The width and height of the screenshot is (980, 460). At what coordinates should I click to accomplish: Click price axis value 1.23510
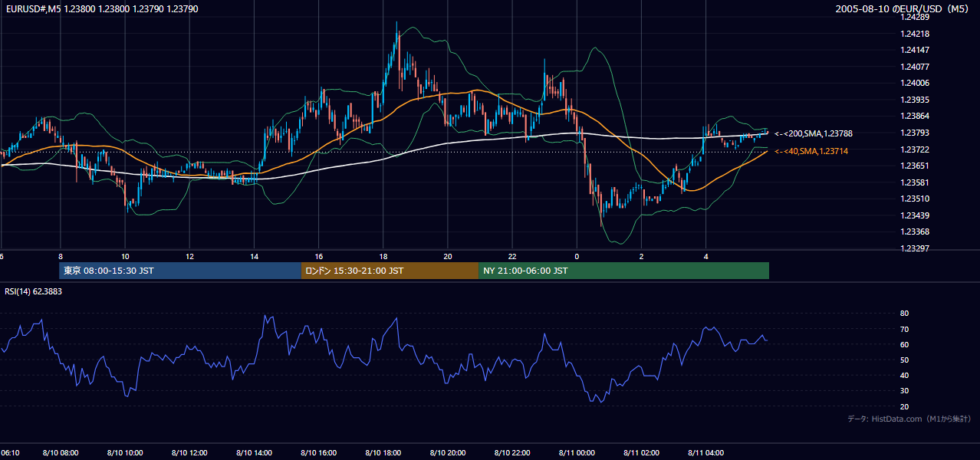916,199
